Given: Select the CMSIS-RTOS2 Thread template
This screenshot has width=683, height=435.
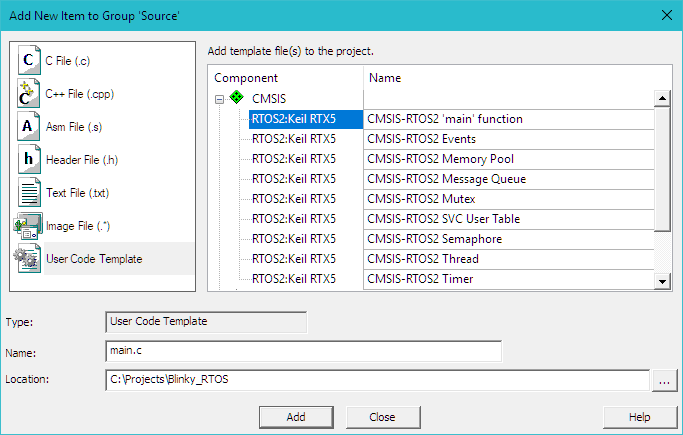Looking at the screenshot, I should coord(423,259).
